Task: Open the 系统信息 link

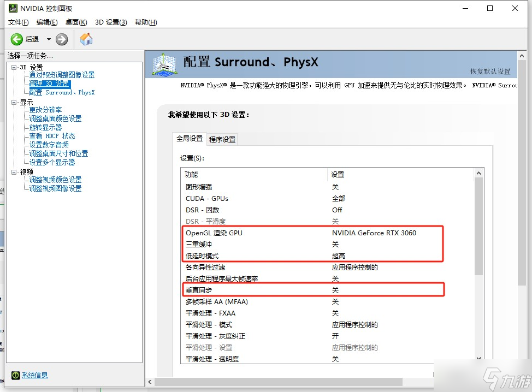Action: [x=35, y=375]
